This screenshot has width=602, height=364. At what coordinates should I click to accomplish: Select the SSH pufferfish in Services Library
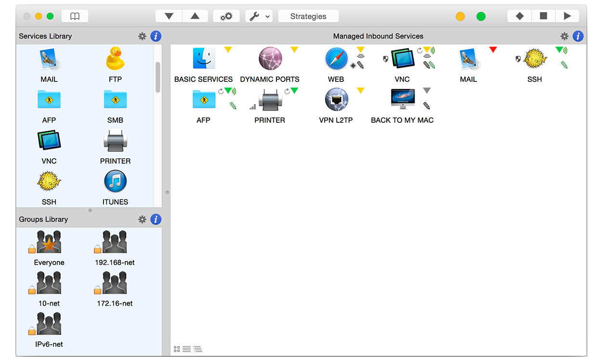[49, 182]
